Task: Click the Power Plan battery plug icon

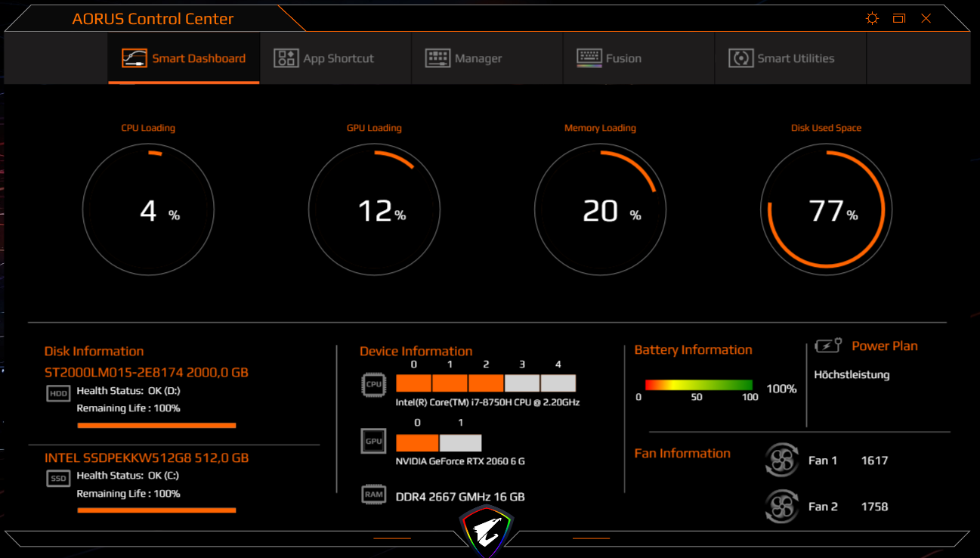Action: (x=829, y=346)
